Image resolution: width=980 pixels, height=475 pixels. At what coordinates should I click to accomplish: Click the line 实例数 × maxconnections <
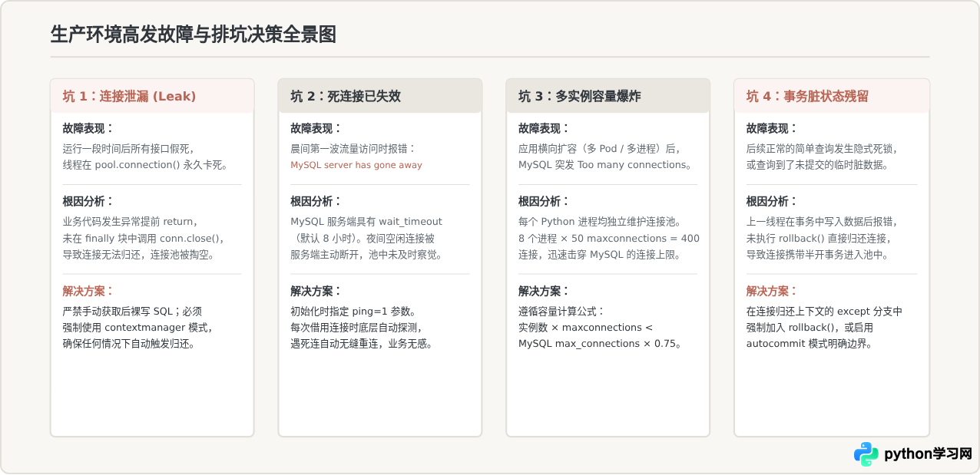tap(585, 327)
